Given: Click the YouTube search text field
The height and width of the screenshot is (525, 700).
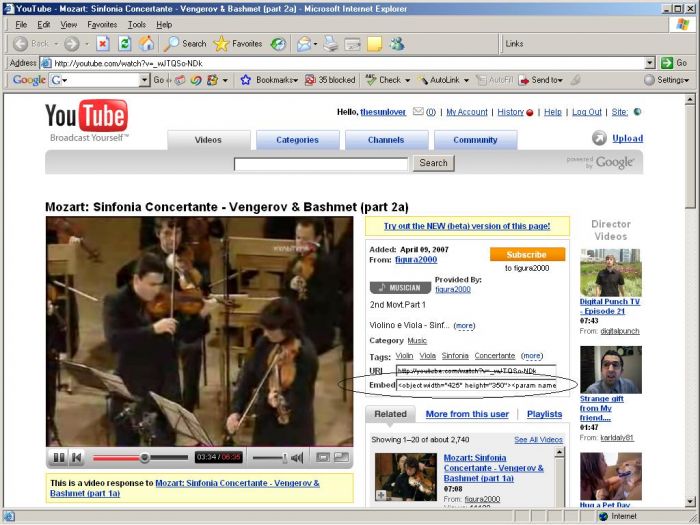Looking at the screenshot, I should 321,164.
